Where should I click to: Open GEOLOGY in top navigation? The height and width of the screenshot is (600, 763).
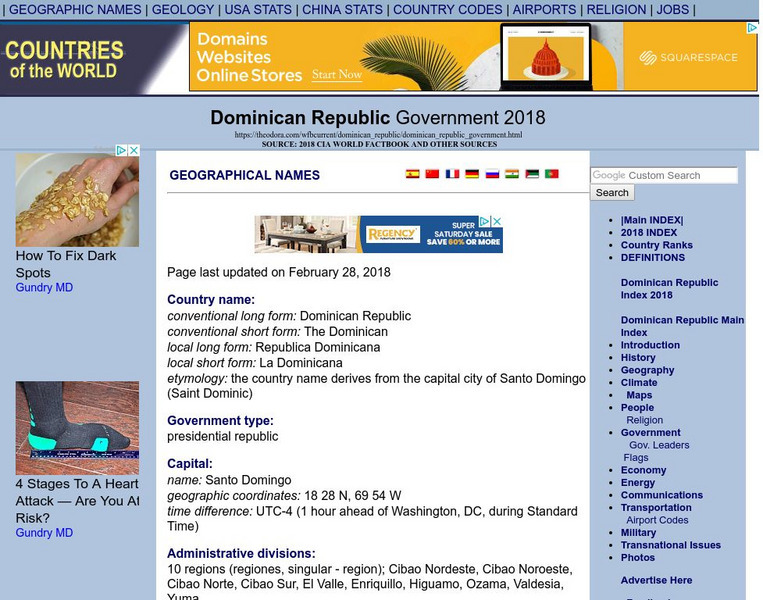point(183,9)
